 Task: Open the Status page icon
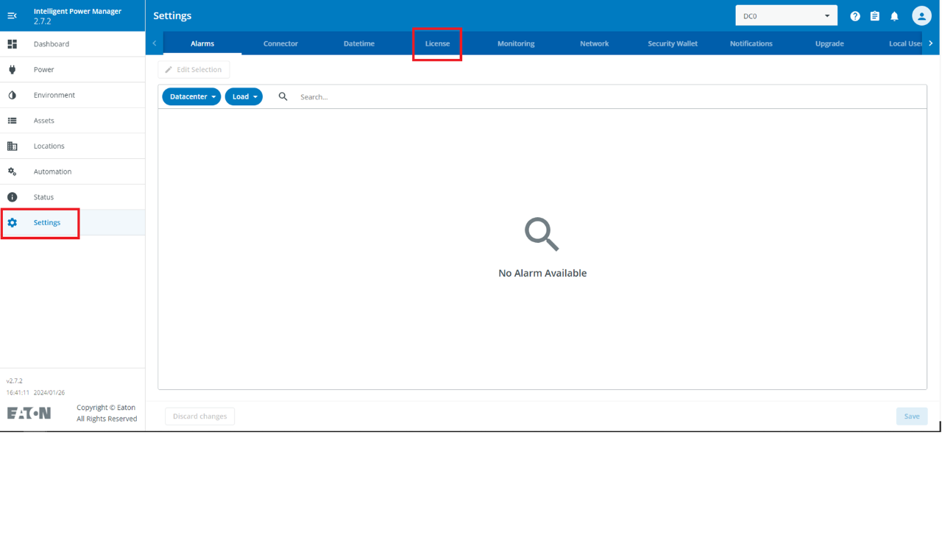[x=13, y=196]
